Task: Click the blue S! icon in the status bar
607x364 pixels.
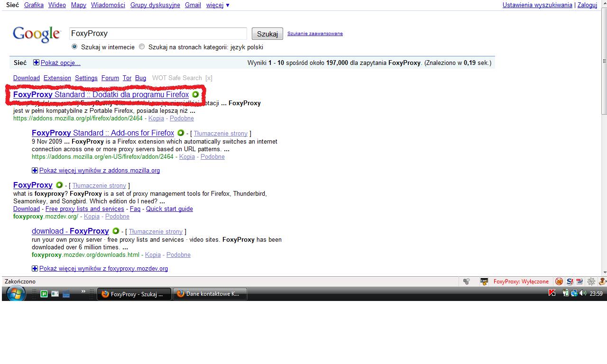Action: point(570,282)
